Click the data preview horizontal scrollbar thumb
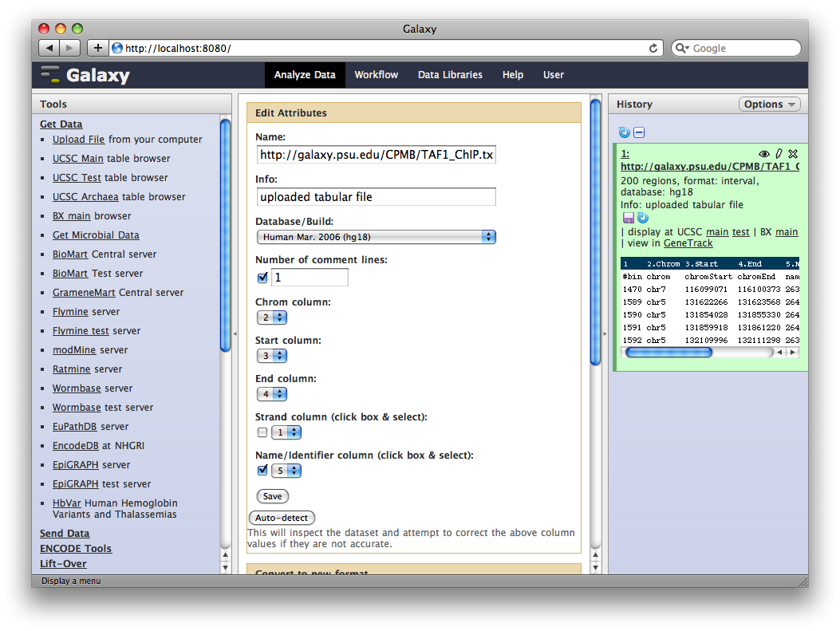 click(668, 352)
